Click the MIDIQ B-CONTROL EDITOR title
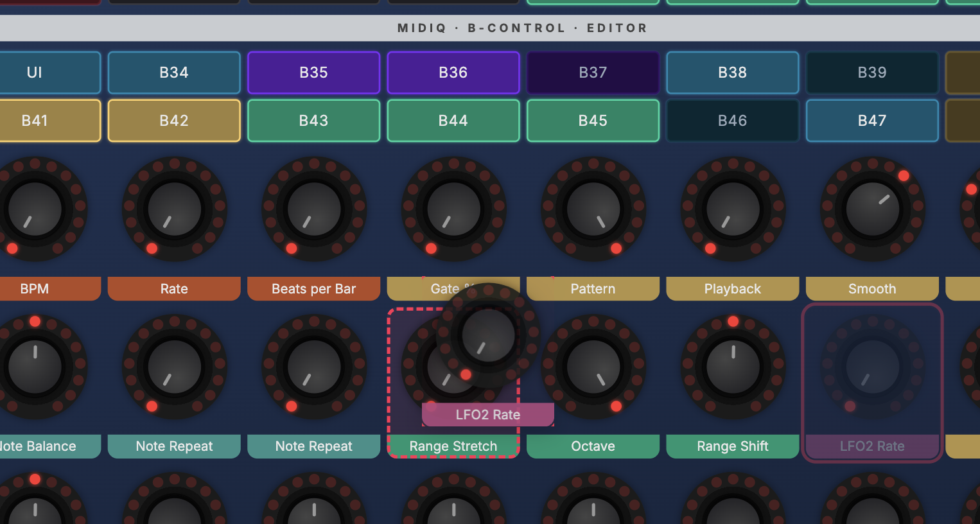This screenshot has height=524, width=980. tap(522, 28)
